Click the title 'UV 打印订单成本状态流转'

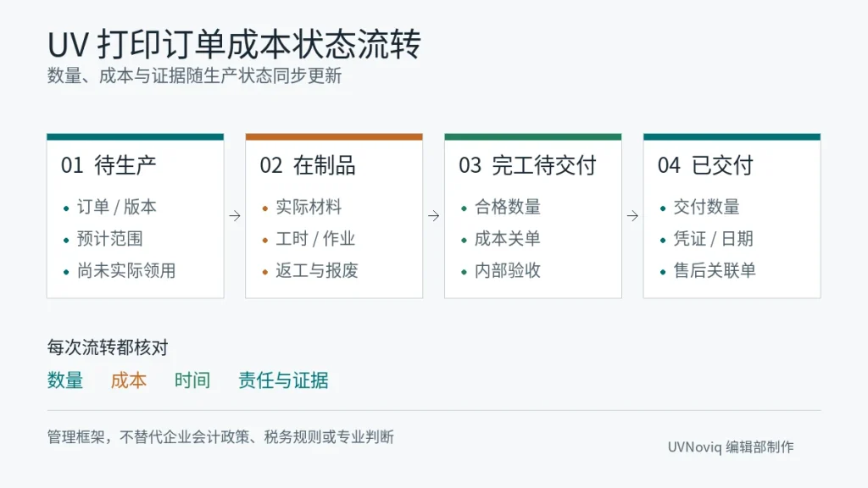pyautogui.click(x=234, y=44)
